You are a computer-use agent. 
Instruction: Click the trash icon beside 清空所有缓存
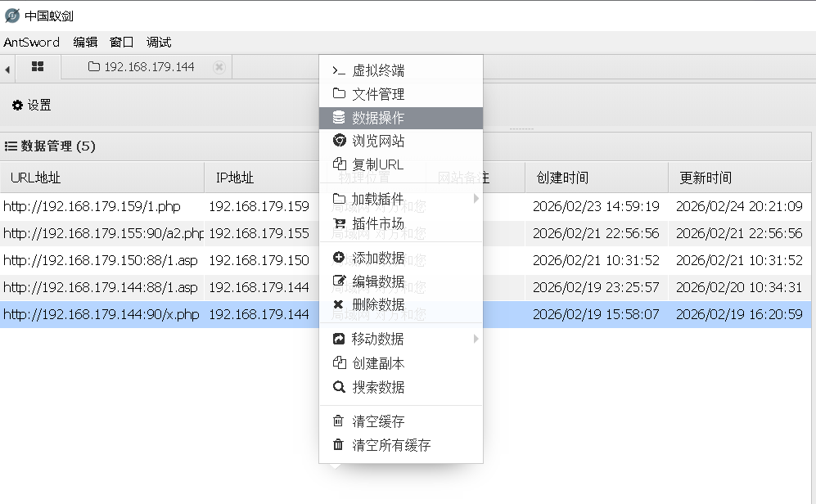point(338,444)
